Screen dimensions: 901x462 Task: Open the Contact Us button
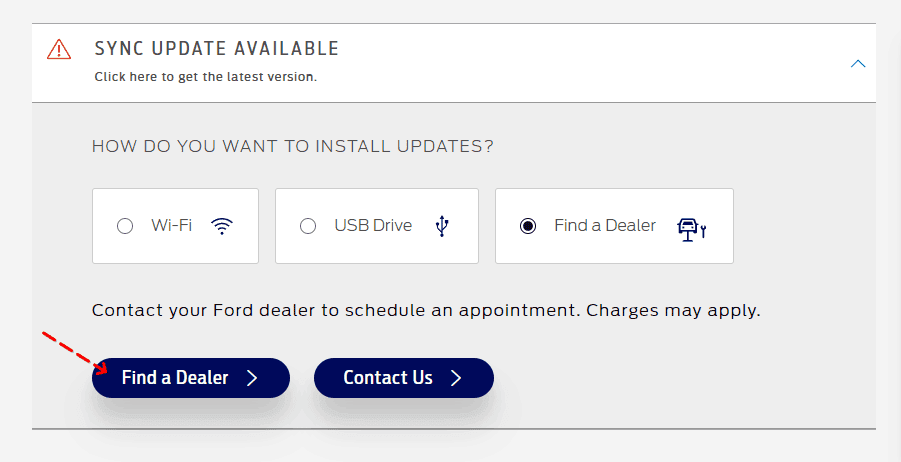pyautogui.click(x=403, y=378)
